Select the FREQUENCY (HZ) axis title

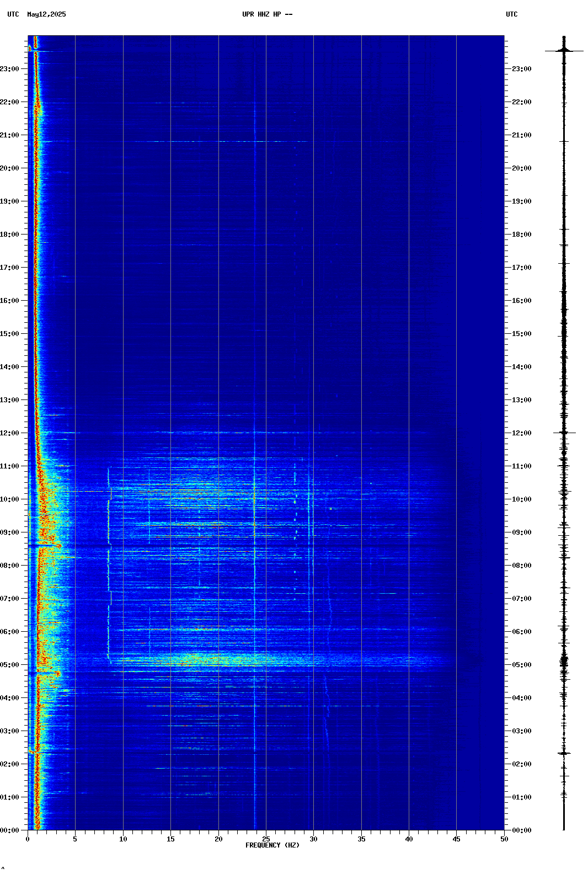(x=272, y=845)
